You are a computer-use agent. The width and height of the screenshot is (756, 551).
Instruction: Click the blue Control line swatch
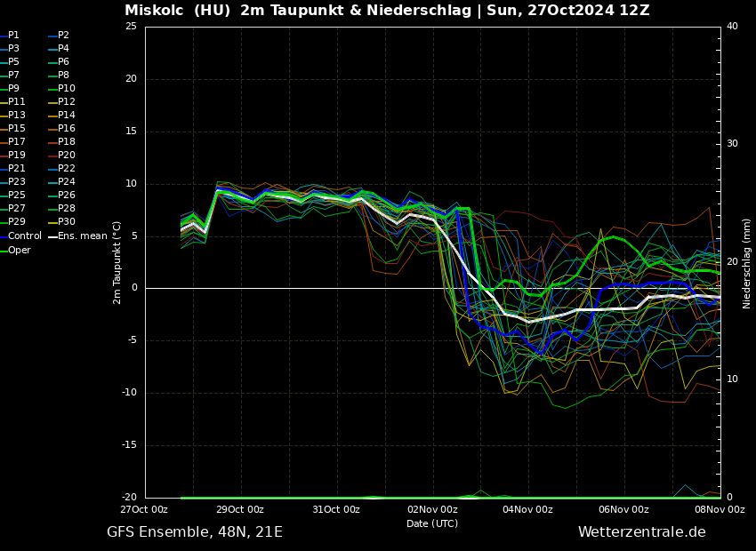(4, 236)
